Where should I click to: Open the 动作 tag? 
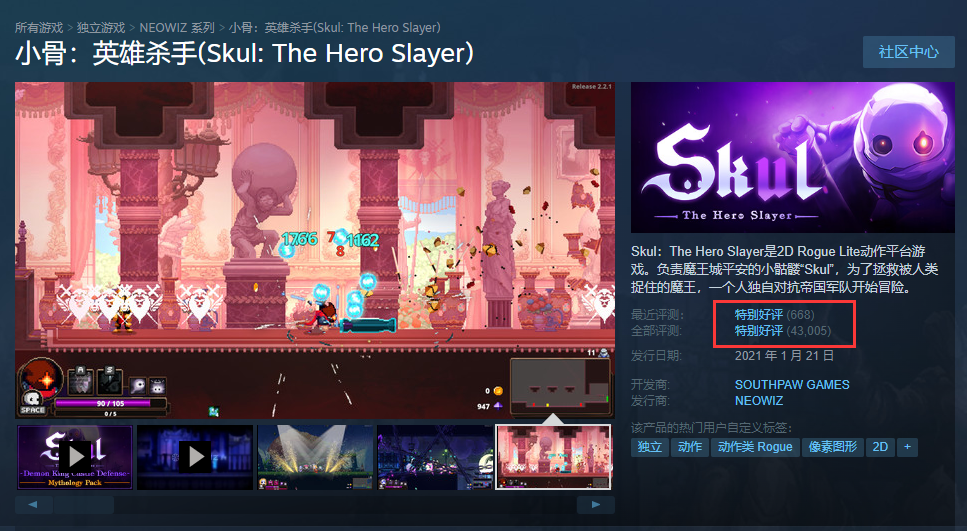pos(690,447)
